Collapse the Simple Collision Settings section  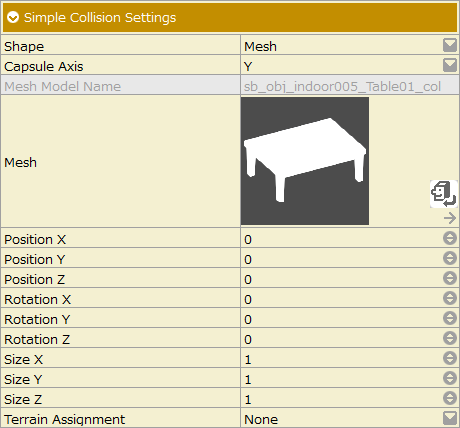[x=13, y=17]
